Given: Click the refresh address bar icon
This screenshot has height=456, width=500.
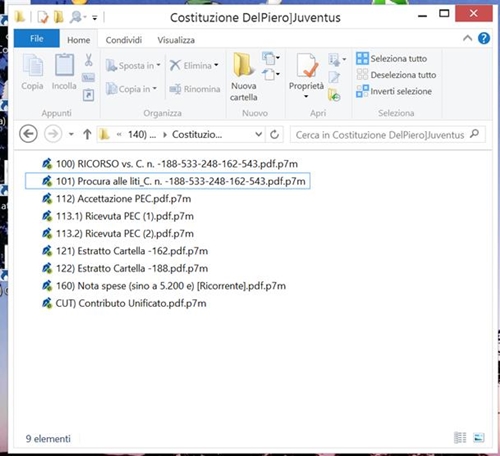Looking at the screenshot, I should pos(274,135).
